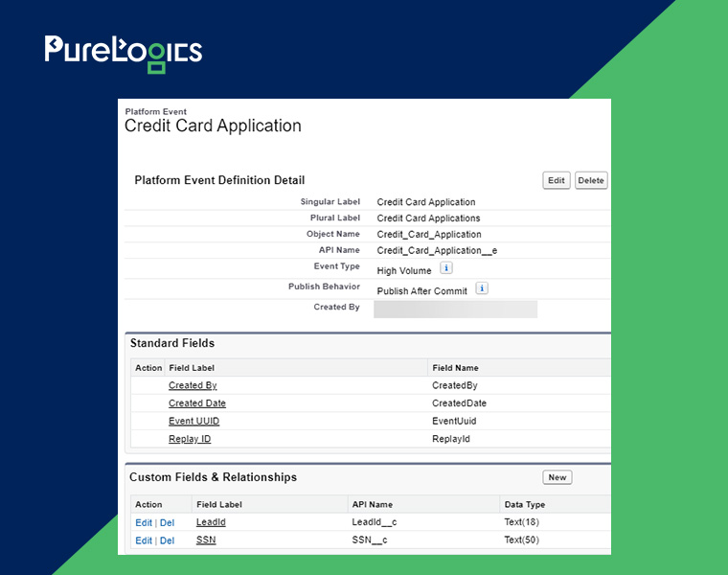Click the Credit Card Application page title

[213, 126]
